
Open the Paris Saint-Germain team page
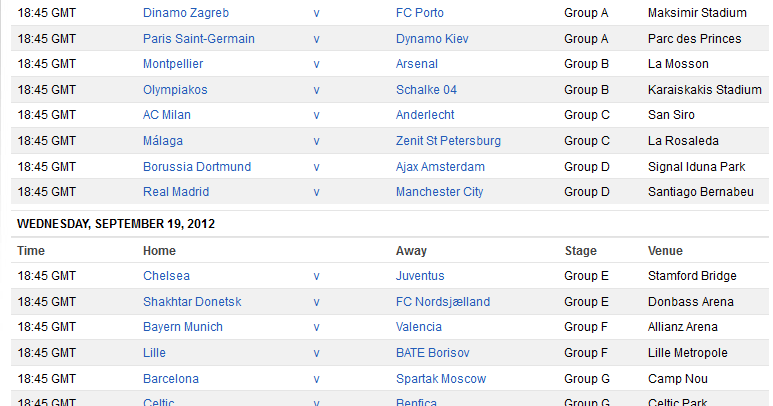coord(198,39)
